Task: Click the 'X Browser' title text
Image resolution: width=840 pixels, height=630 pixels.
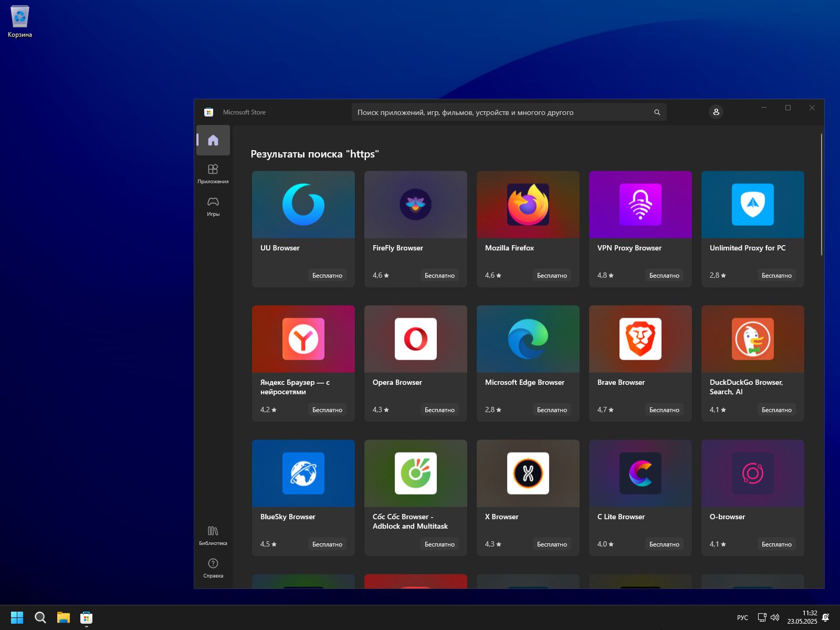Action: (x=502, y=517)
